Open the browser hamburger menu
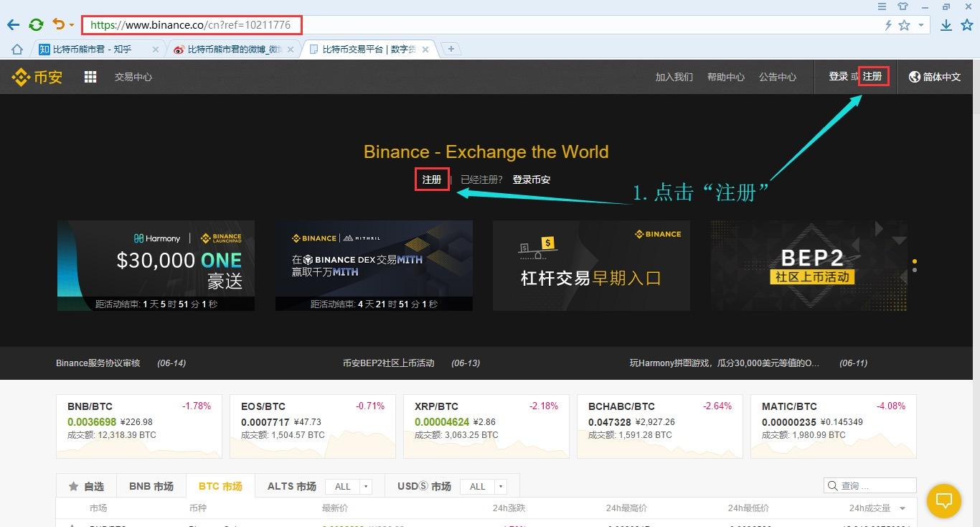The width and height of the screenshot is (980, 527). coord(882,6)
